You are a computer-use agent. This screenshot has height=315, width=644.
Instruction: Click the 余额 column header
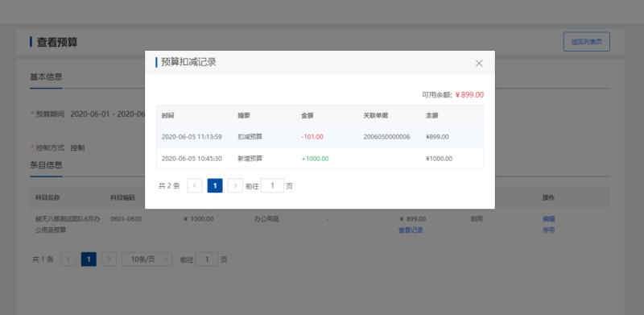432,115
